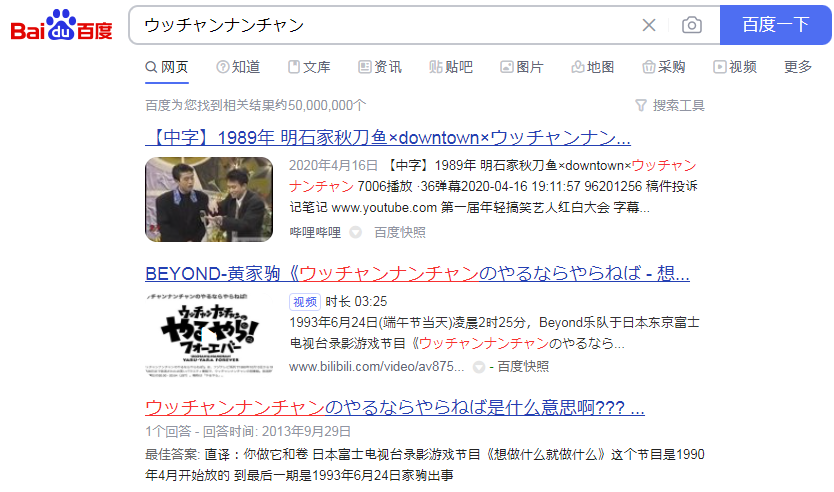This screenshot has width=834, height=492.
Task: Expand the 更多 menu
Action: (798, 67)
